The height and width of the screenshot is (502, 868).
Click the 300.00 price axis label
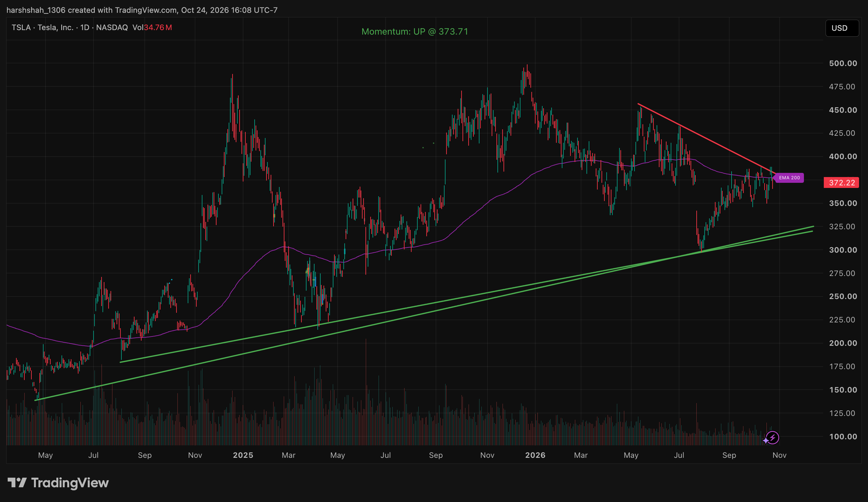click(x=843, y=250)
